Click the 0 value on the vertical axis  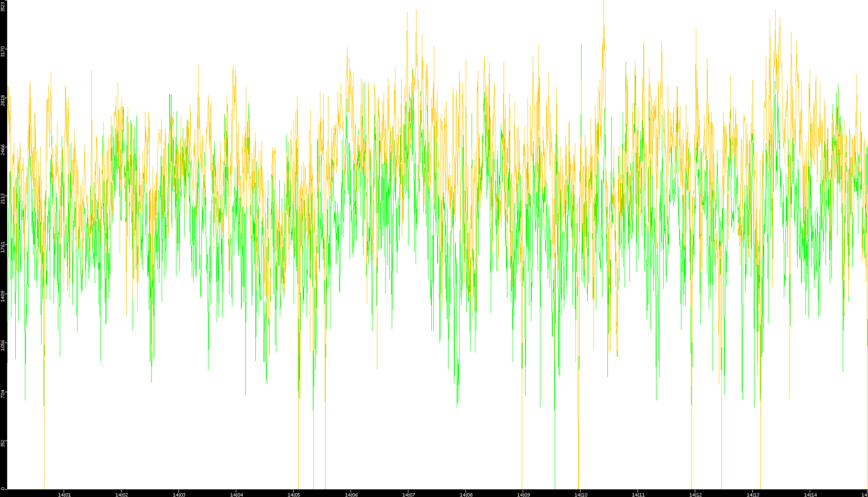tap(3, 488)
